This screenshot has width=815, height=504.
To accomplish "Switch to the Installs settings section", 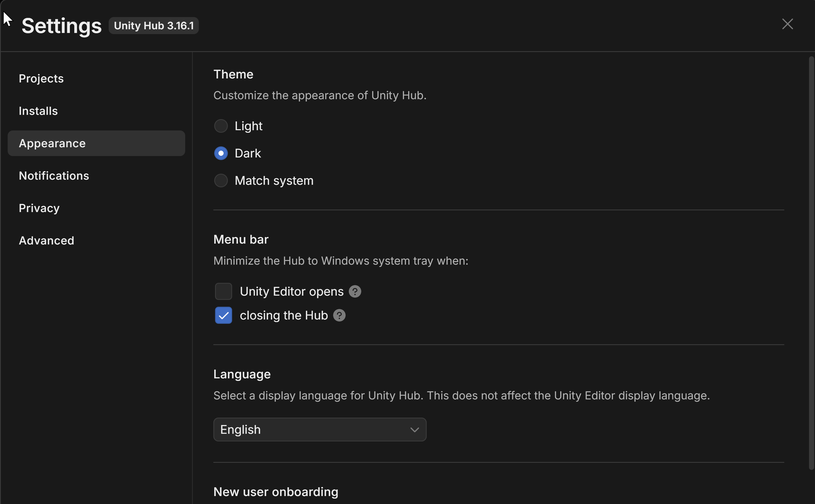I will (38, 111).
